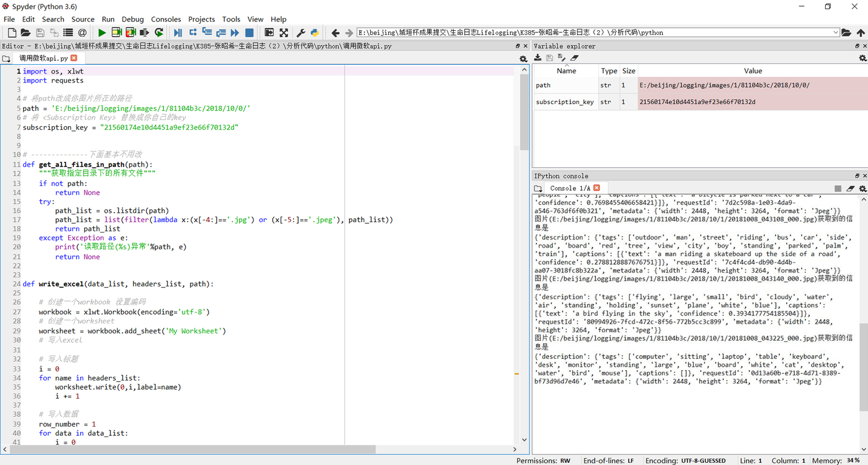868x465 pixels.
Task: Undock the Variable explorer pane
Action: click(x=857, y=46)
